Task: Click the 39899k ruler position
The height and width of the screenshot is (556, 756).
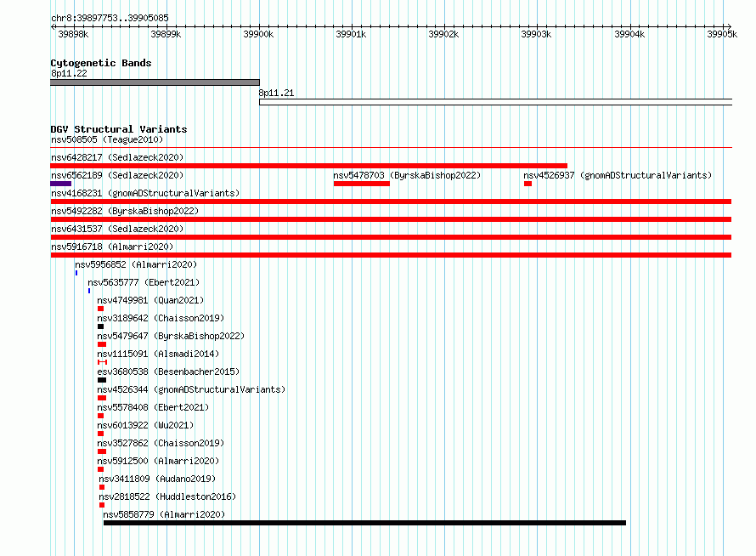Action: click(x=166, y=34)
